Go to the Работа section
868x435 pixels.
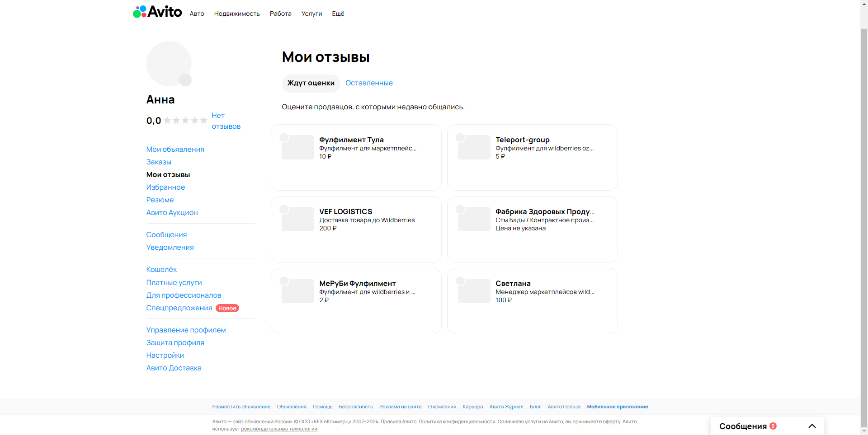coord(281,14)
